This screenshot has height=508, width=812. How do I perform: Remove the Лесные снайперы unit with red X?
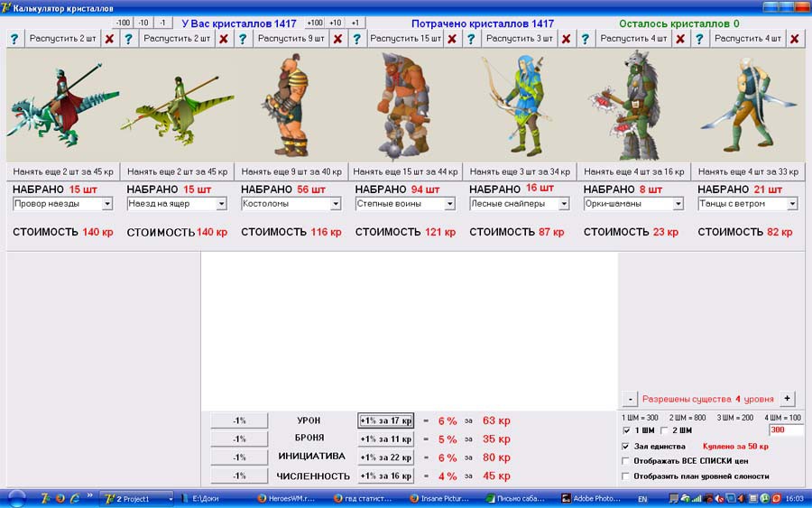pyautogui.click(x=566, y=39)
